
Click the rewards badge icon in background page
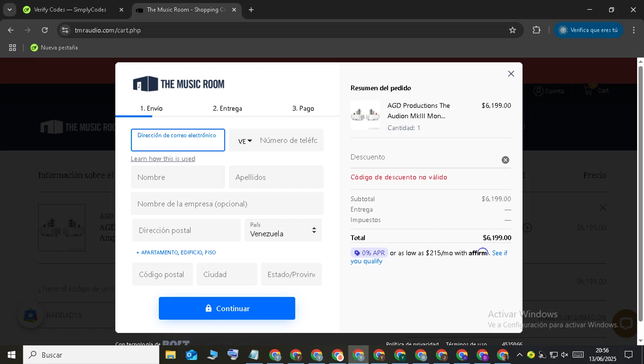30,315
